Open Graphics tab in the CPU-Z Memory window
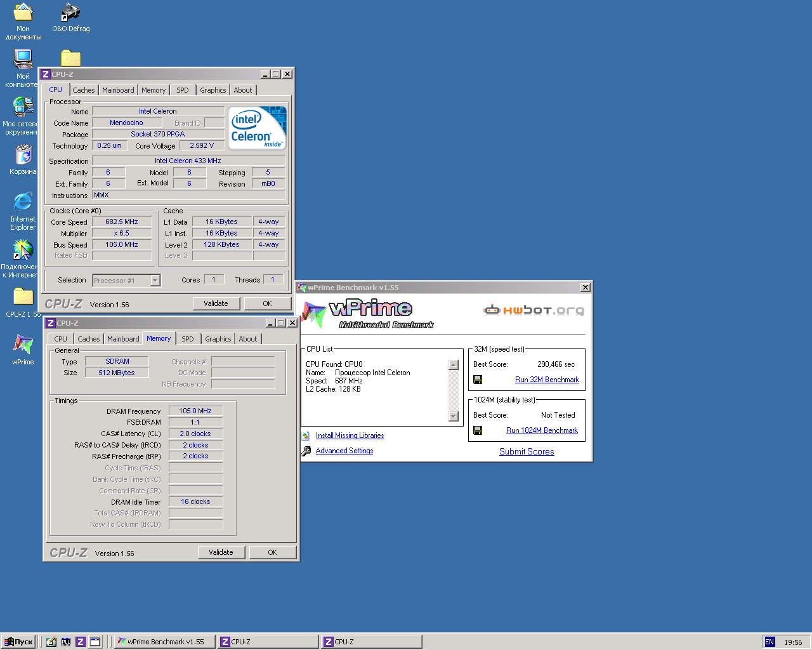The width and height of the screenshot is (812, 650). pos(218,339)
